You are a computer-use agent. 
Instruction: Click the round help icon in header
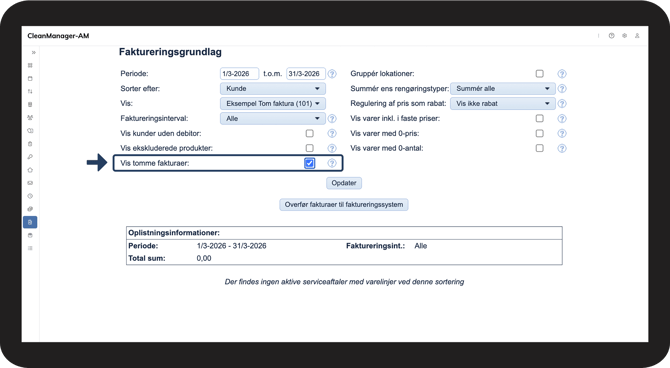pyautogui.click(x=611, y=36)
